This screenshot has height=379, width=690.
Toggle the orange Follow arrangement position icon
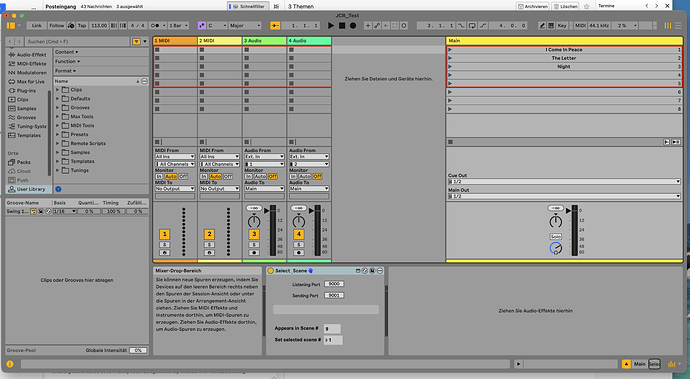pyautogui.click(x=275, y=26)
